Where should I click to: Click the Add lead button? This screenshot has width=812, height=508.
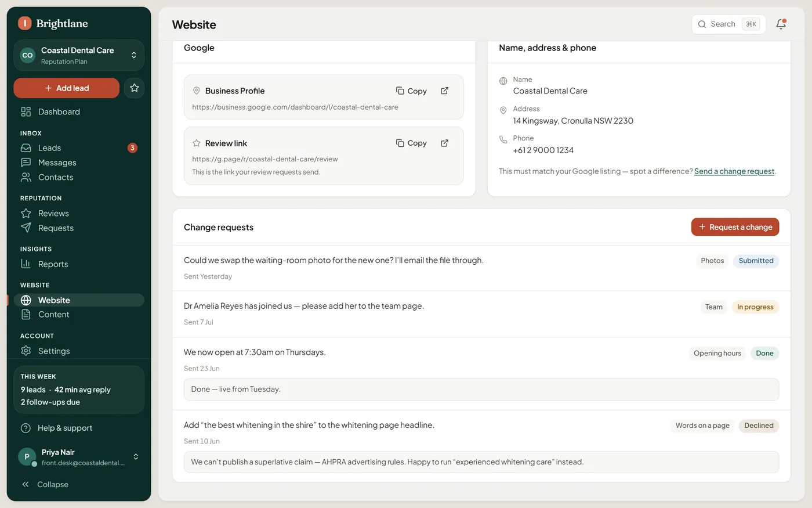(x=67, y=88)
